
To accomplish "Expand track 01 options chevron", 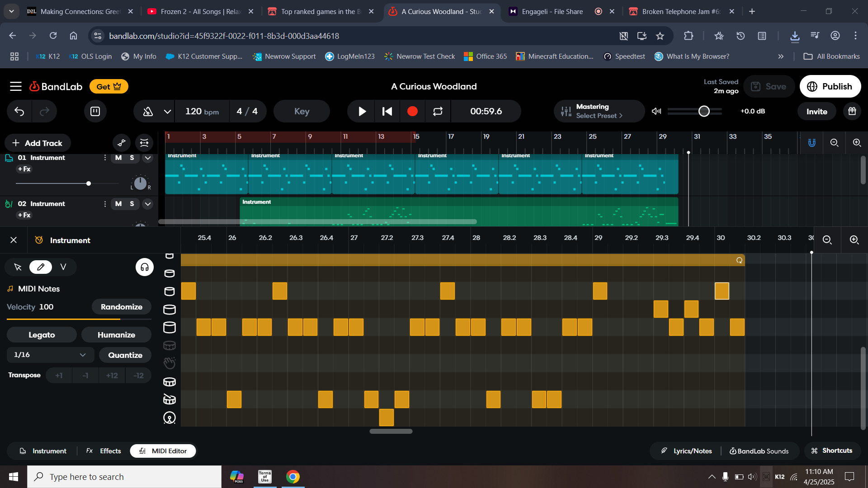I will (x=148, y=158).
